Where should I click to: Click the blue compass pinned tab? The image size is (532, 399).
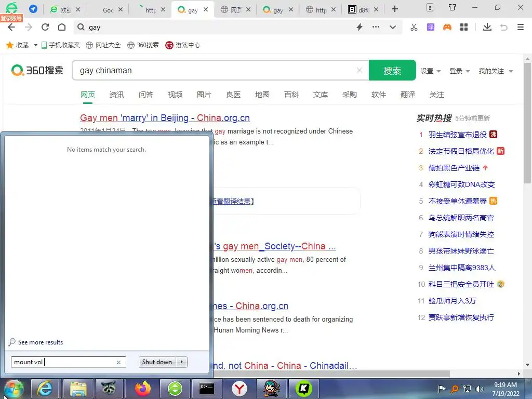(x=33, y=9)
